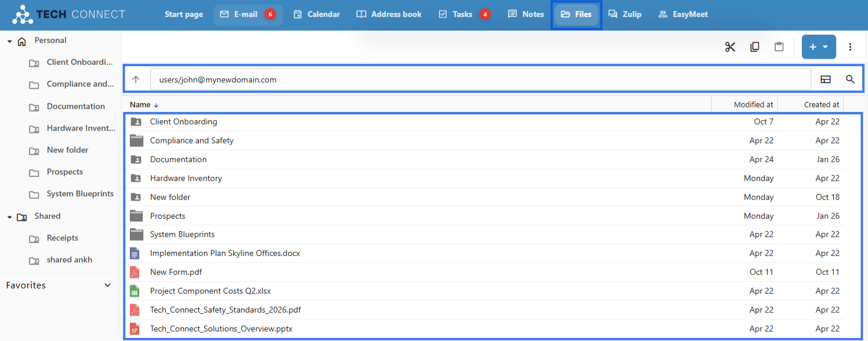
Task: Click the paste clipboard icon
Action: coord(779,47)
